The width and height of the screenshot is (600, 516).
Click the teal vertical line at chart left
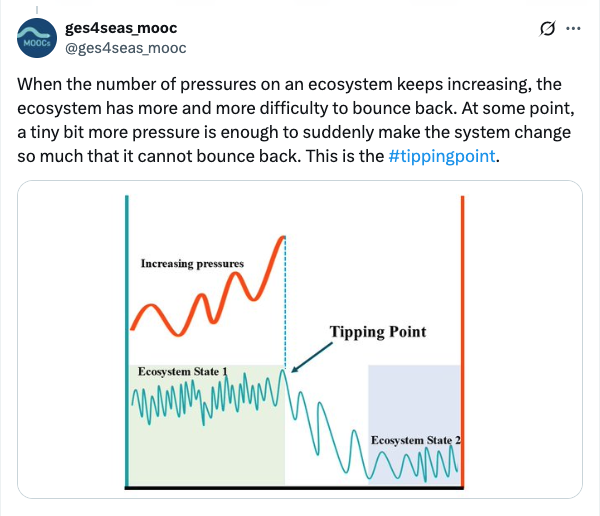pyautogui.click(x=128, y=300)
